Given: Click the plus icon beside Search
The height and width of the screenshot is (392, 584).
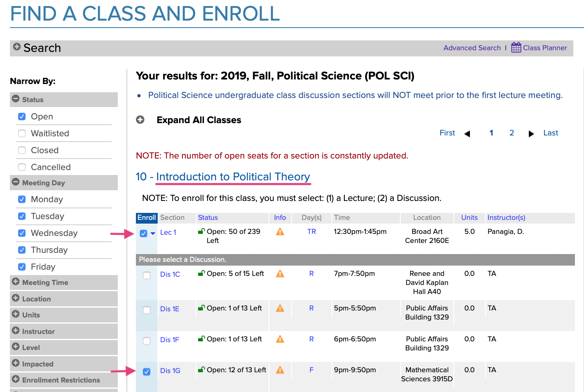Looking at the screenshot, I should (x=17, y=47).
